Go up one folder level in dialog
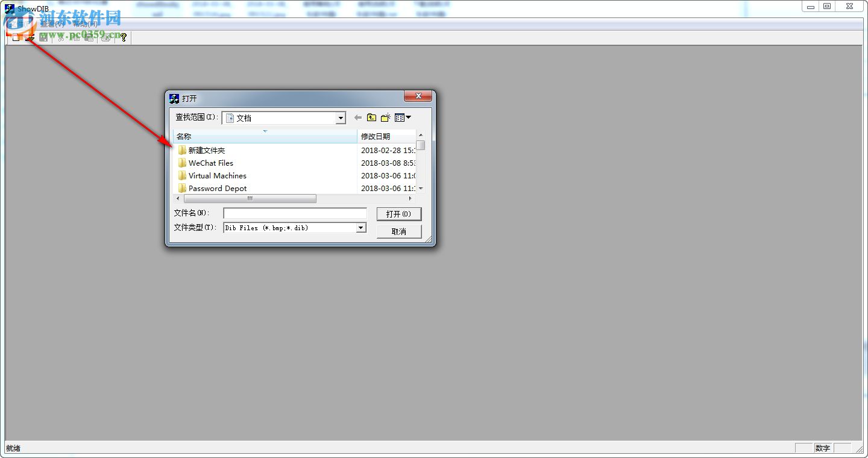 pyautogui.click(x=371, y=118)
